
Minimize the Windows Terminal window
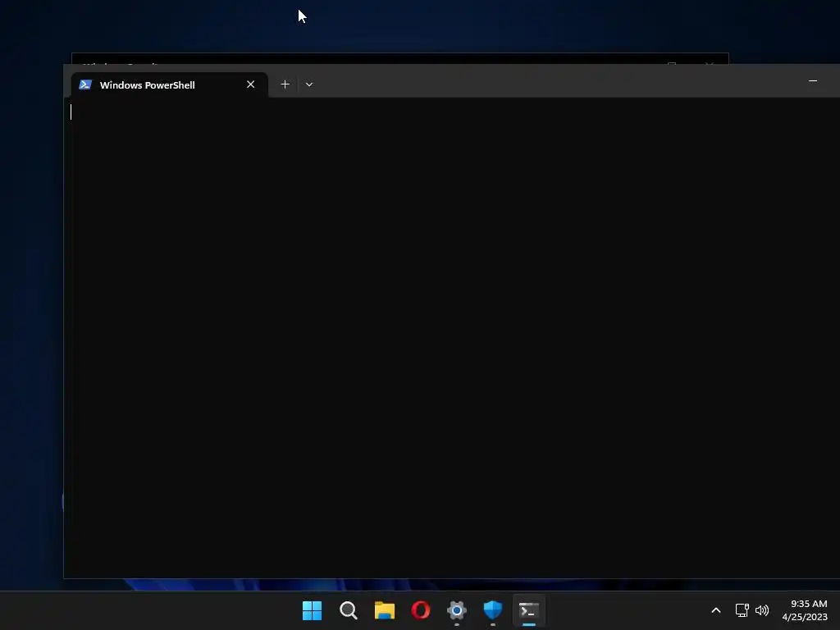[x=813, y=81]
